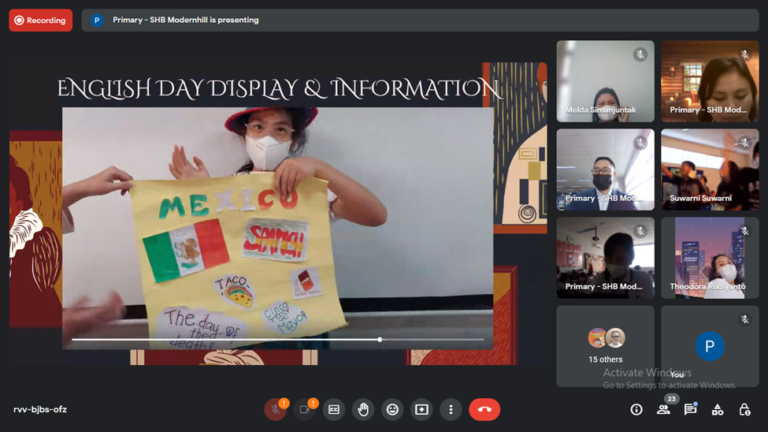The width and height of the screenshot is (768, 432).
Task: Open host controls lock icon
Action: pyautogui.click(x=744, y=410)
